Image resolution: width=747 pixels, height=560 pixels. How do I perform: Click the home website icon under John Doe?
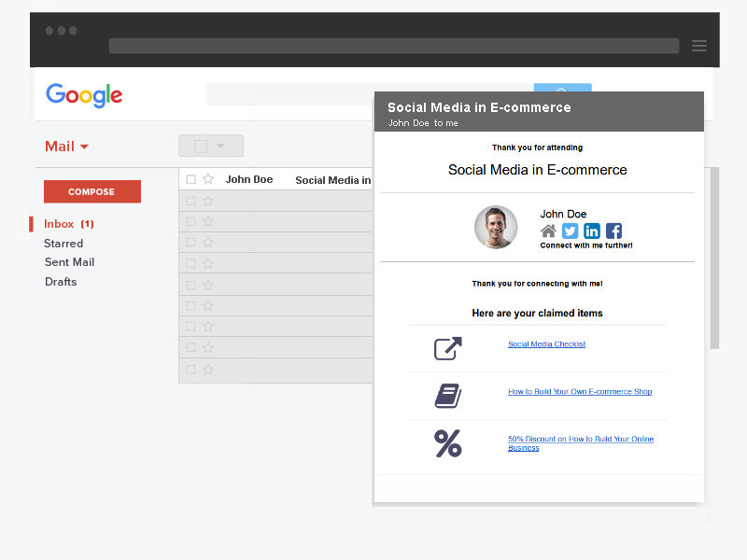[548, 231]
